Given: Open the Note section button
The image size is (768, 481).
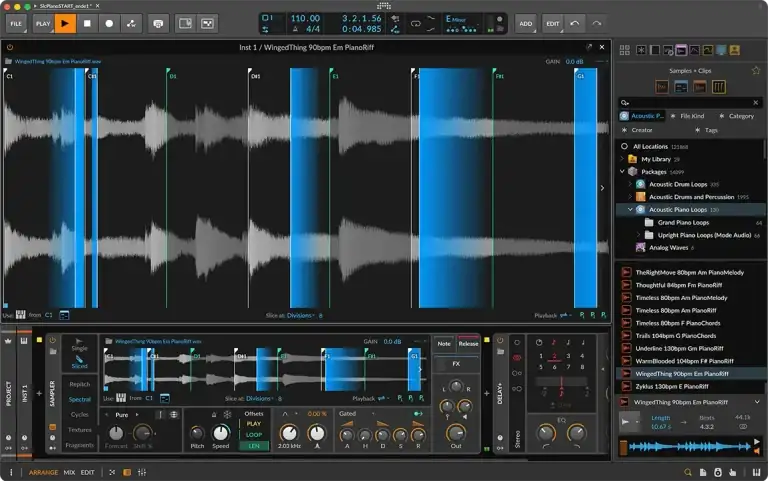Looking at the screenshot, I should click(x=444, y=343).
